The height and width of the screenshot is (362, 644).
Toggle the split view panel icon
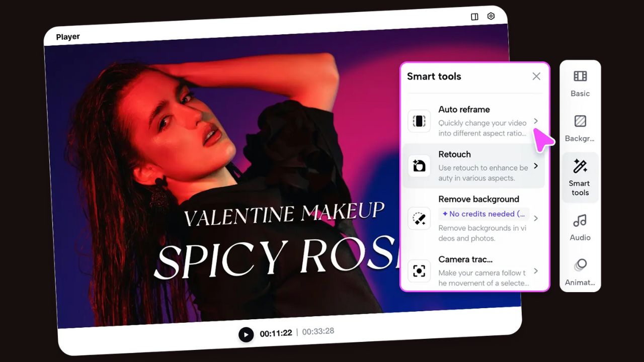pos(474,16)
